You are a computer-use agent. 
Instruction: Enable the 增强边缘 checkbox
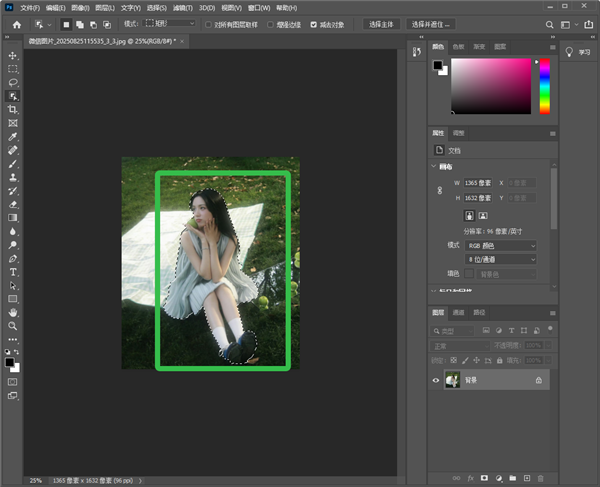click(x=269, y=23)
